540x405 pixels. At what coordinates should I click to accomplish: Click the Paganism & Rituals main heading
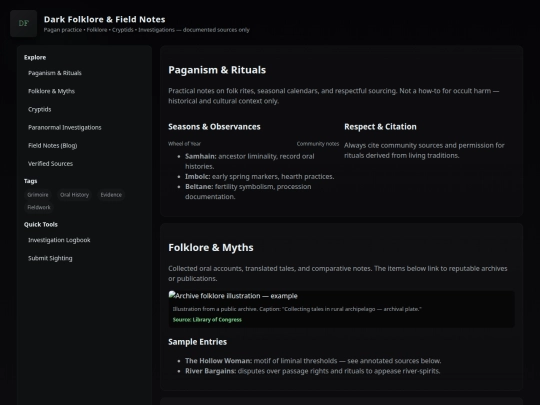pos(217,70)
